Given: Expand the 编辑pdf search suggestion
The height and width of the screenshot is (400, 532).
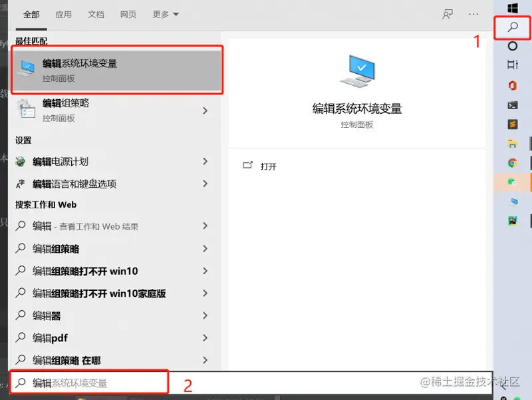Looking at the screenshot, I should [x=206, y=338].
